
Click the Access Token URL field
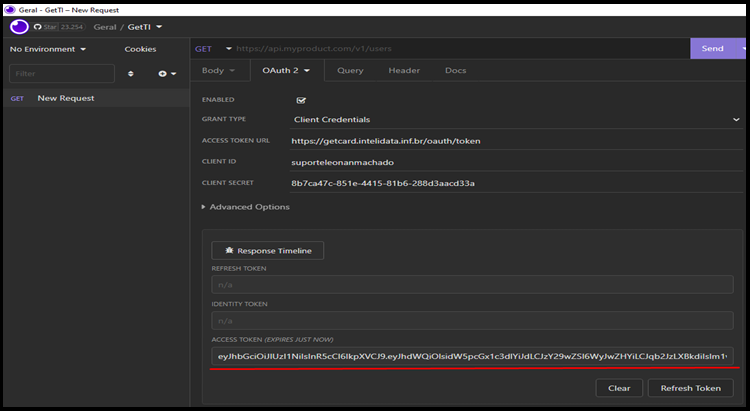pos(517,141)
